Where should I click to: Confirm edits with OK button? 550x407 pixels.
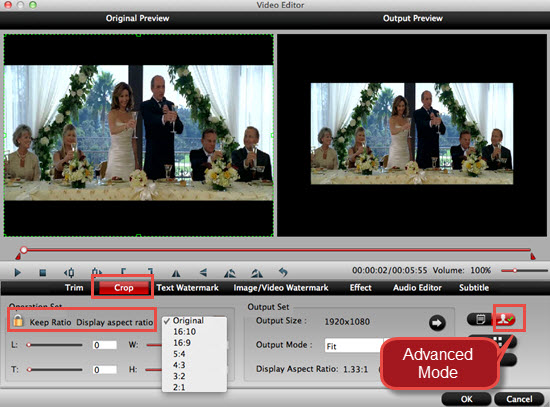[467, 399]
